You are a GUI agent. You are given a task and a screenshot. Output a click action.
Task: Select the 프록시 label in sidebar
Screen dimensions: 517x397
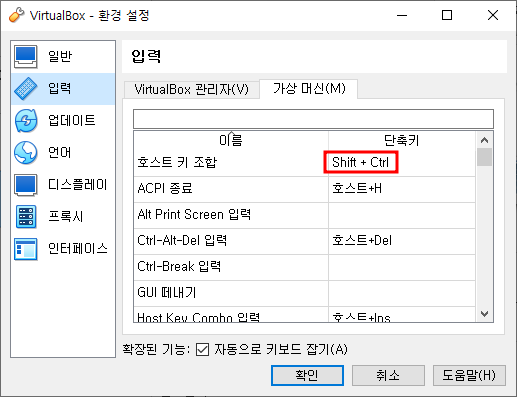point(66,216)
